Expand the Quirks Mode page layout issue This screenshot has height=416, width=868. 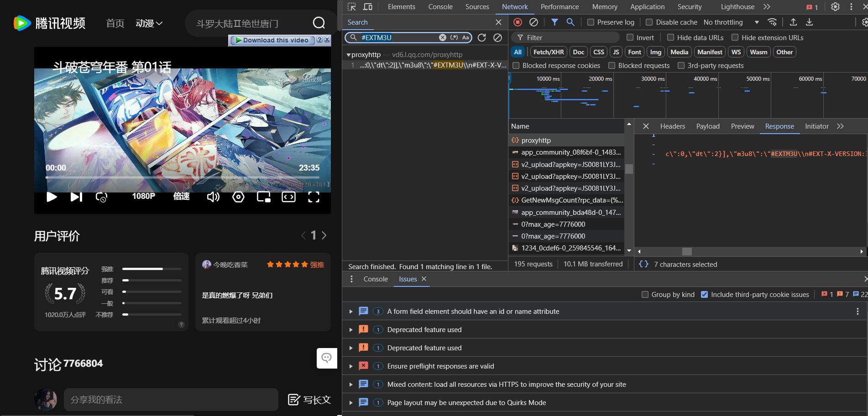[350, 403]
